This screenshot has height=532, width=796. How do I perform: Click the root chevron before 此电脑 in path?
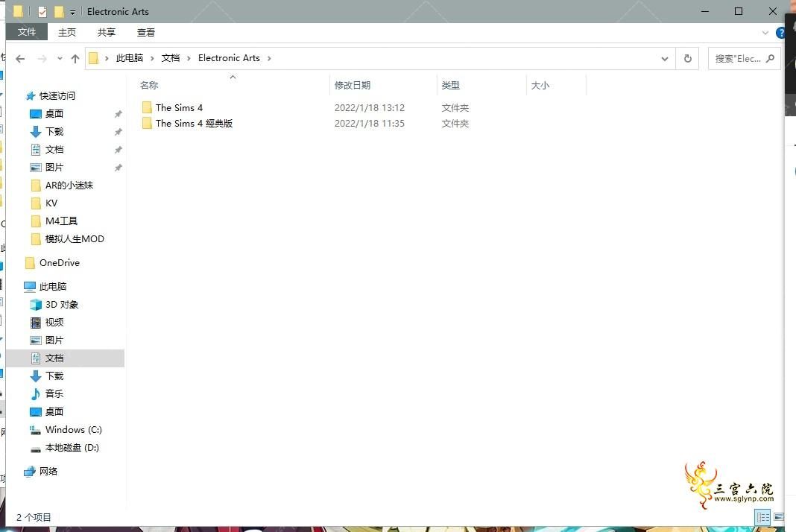point(107,58)
